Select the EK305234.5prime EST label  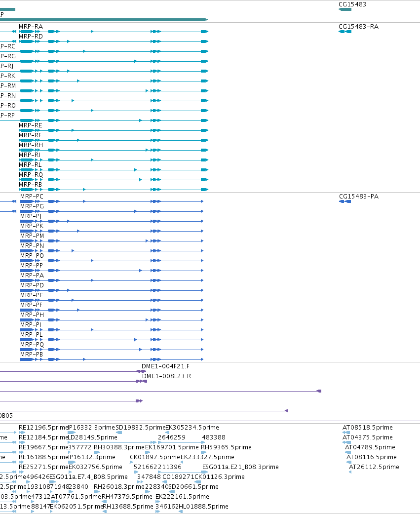192,428
